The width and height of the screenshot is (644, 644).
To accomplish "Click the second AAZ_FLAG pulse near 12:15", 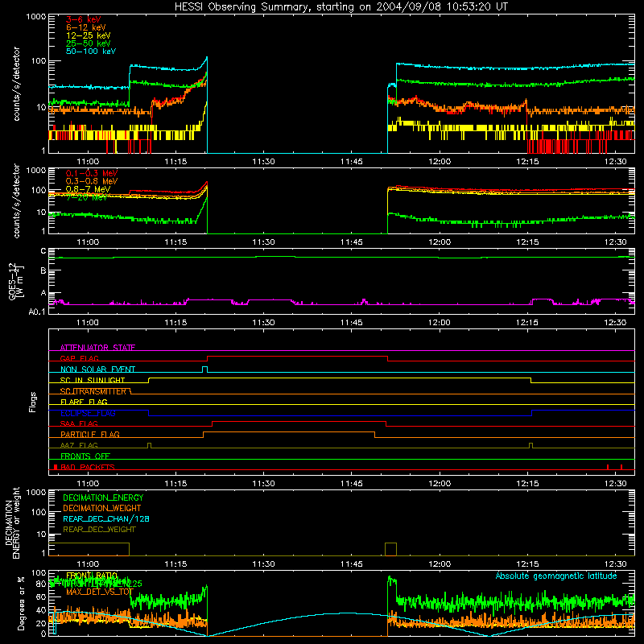I will (531, 446).
